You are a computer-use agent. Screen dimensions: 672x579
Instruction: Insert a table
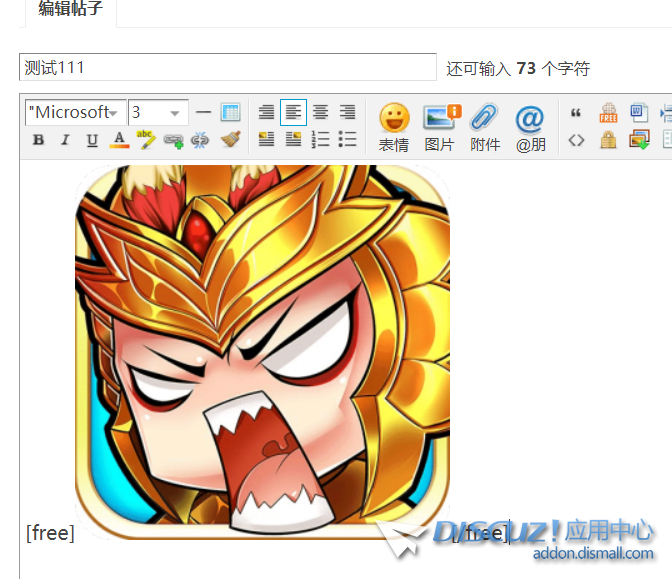231,112
